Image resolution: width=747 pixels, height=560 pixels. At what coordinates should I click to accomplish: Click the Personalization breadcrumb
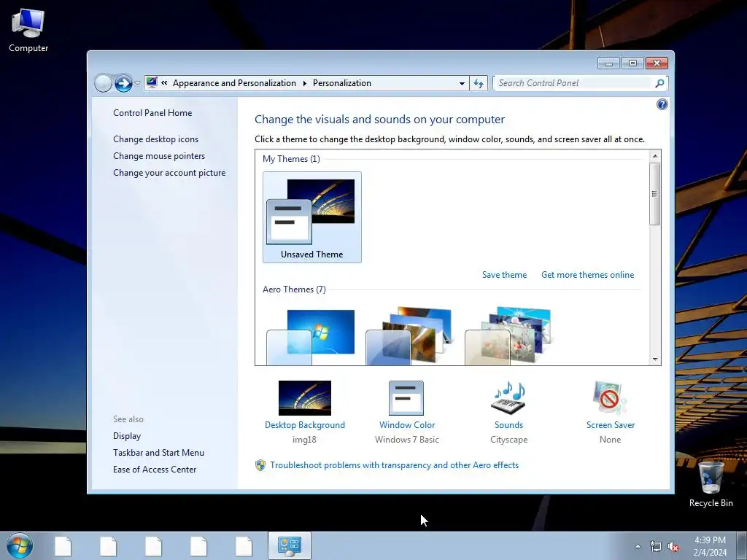pos(341,83)
